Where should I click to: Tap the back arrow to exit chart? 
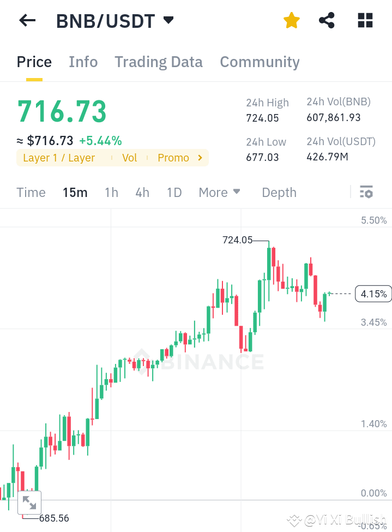pyautogui.click(x=26, y=20)
